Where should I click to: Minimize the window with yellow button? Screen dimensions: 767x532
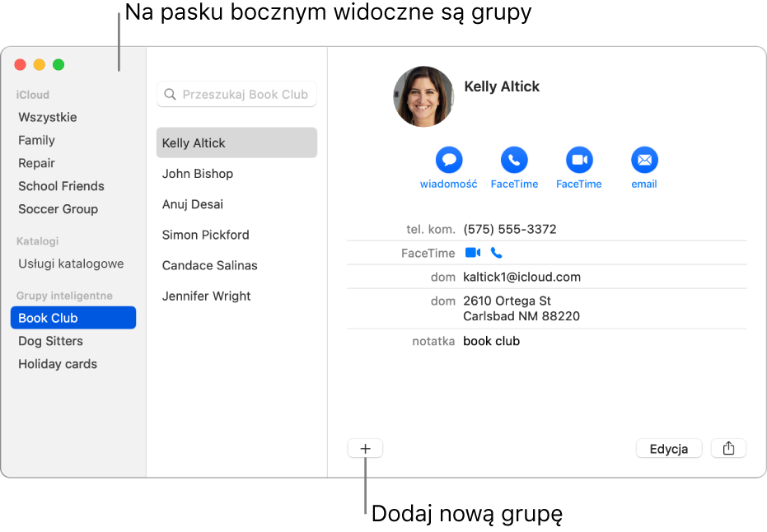40,64
